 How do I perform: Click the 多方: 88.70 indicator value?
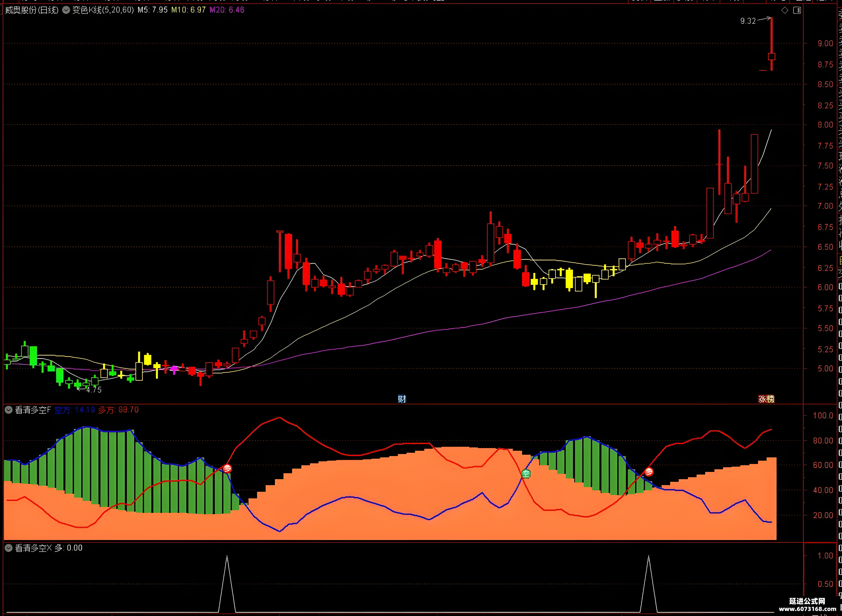click(x=118, y=410)
